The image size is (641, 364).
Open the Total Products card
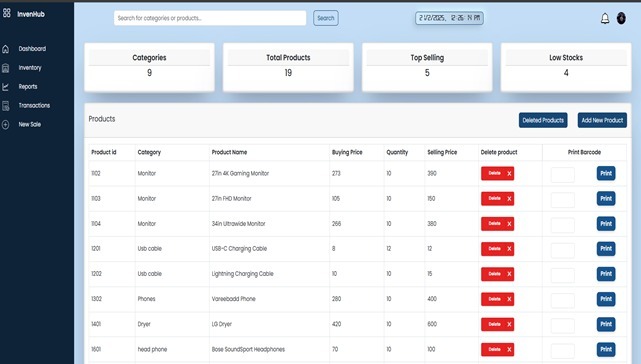[x=288, y=67]
